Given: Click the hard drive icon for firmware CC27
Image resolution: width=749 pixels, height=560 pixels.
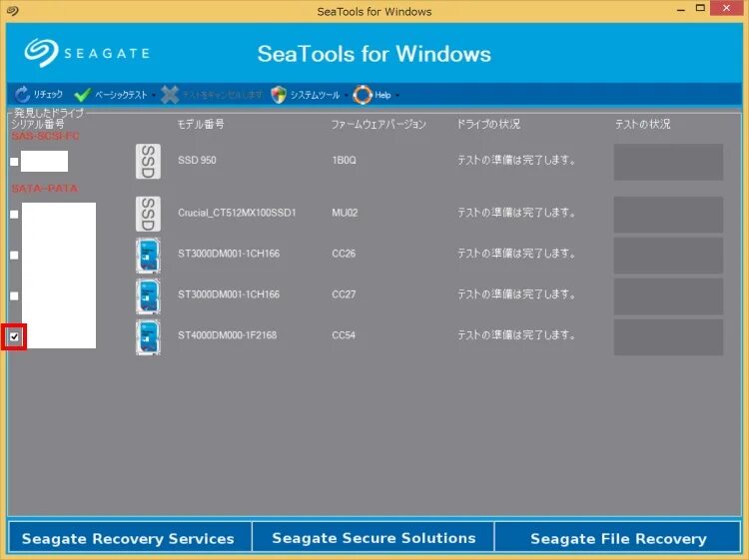Looking at the screenshot, I should 148,296.
